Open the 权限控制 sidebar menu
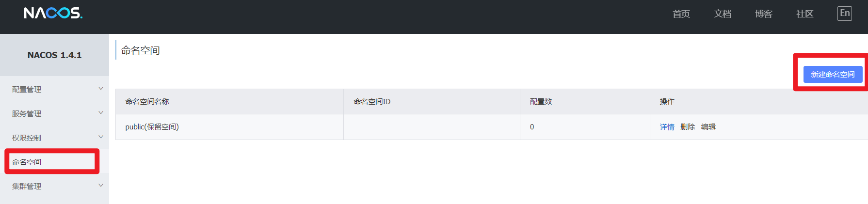 coord(27,138)
